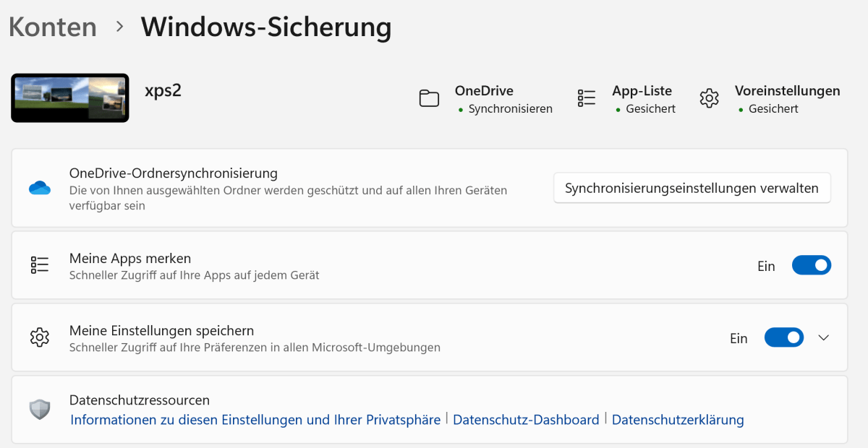Click the xps2 device desktop thumbnail
Screen dimensions: 868x448
[x=70, y=98]
